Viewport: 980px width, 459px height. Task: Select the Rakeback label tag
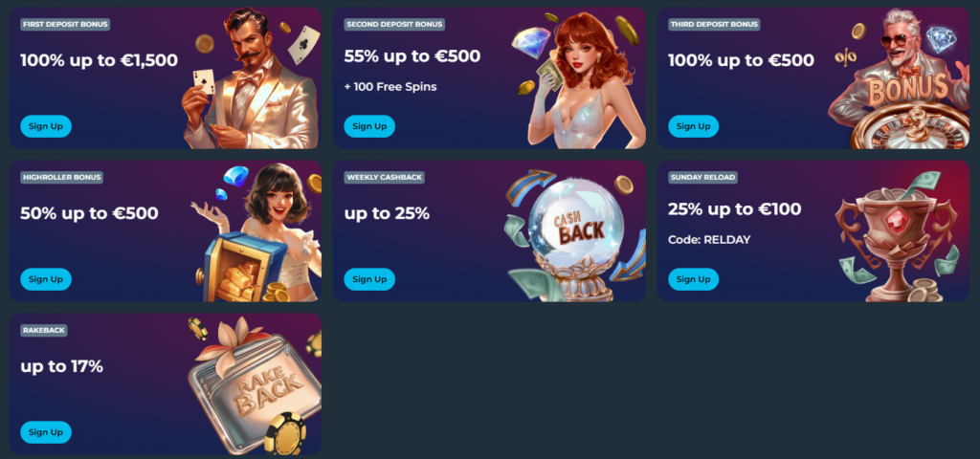point(44,330)
